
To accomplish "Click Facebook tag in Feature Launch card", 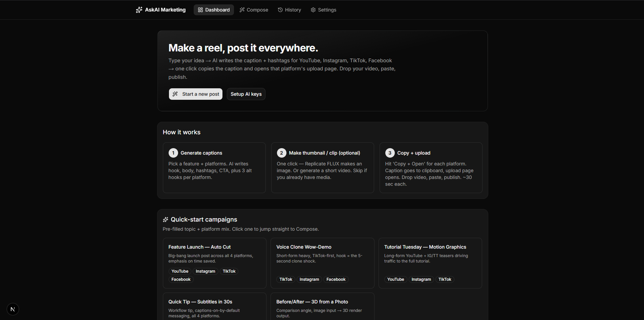I will click(x=181, y=279).
